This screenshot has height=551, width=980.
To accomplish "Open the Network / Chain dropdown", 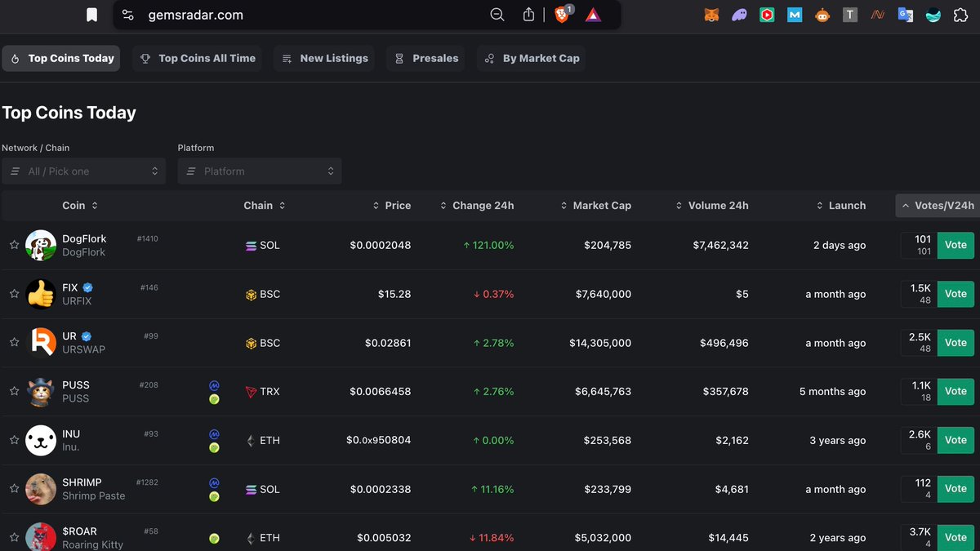I will [83, 171].
